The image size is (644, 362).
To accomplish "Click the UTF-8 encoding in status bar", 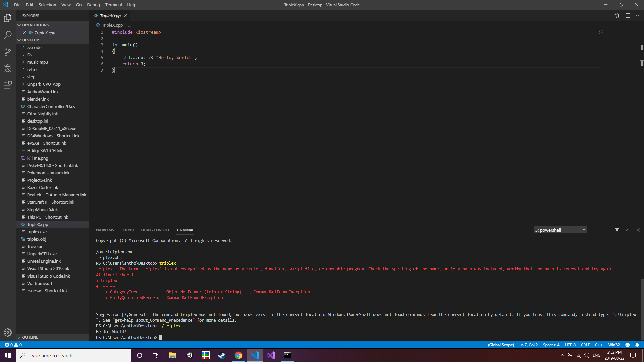I will coord(570,345).
